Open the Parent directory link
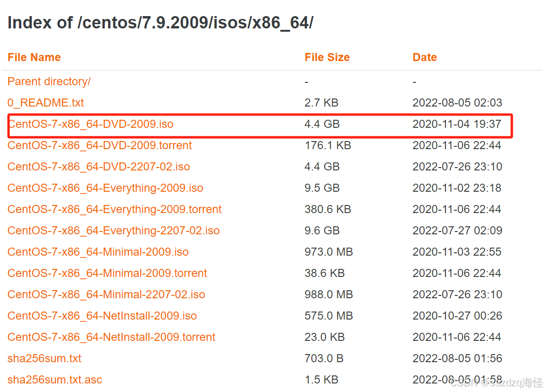This screenshot has width=545, height=392. (49, 81)
